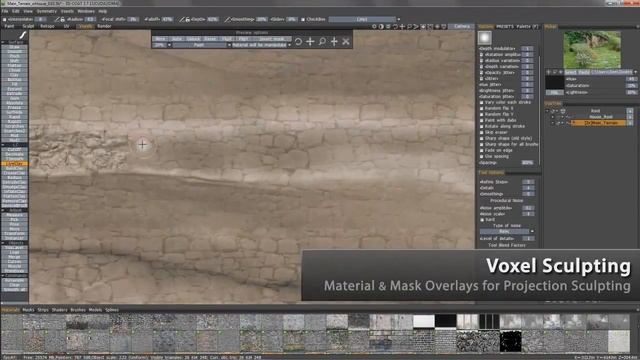Open the Windows menu
The width and height of the screenshot is (640, 360).
86,11
